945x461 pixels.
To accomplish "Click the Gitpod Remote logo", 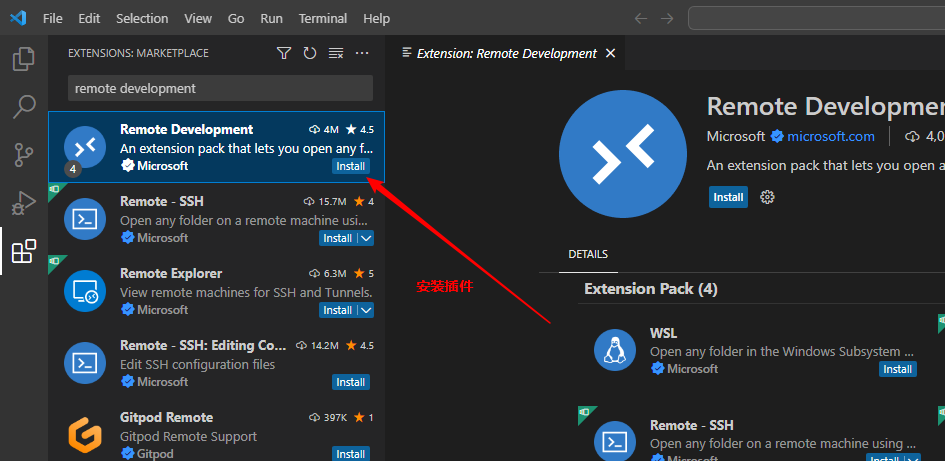I will point(85,435).
